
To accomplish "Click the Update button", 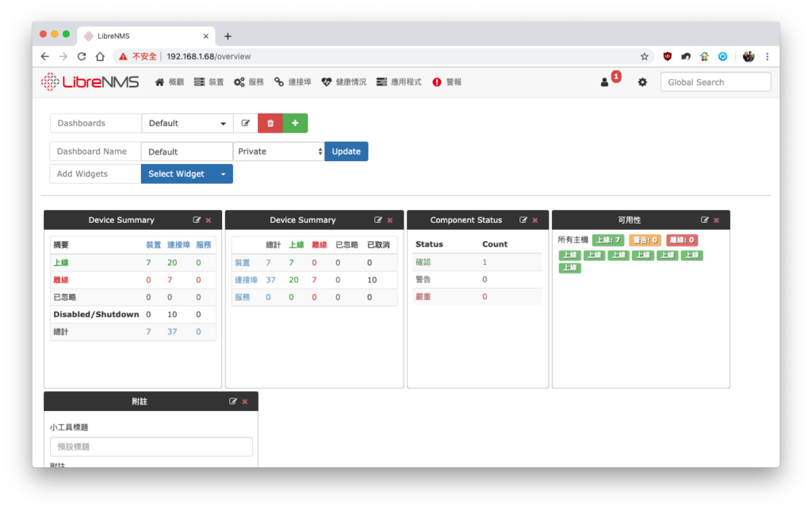I will 347,151.
